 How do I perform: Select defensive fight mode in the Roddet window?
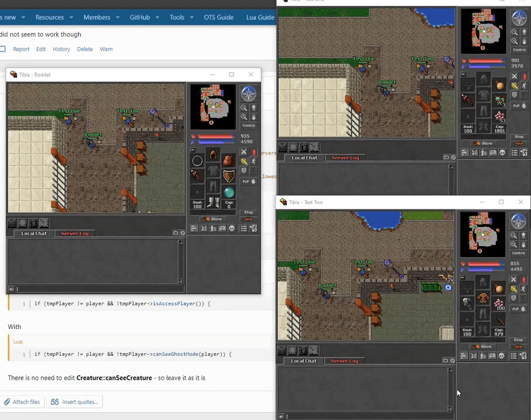click(244, 171)
